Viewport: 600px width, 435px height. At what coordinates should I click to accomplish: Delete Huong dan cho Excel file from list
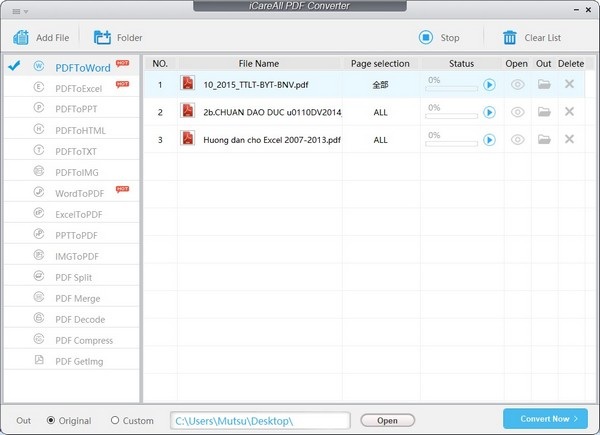click(x=569, y=139)
